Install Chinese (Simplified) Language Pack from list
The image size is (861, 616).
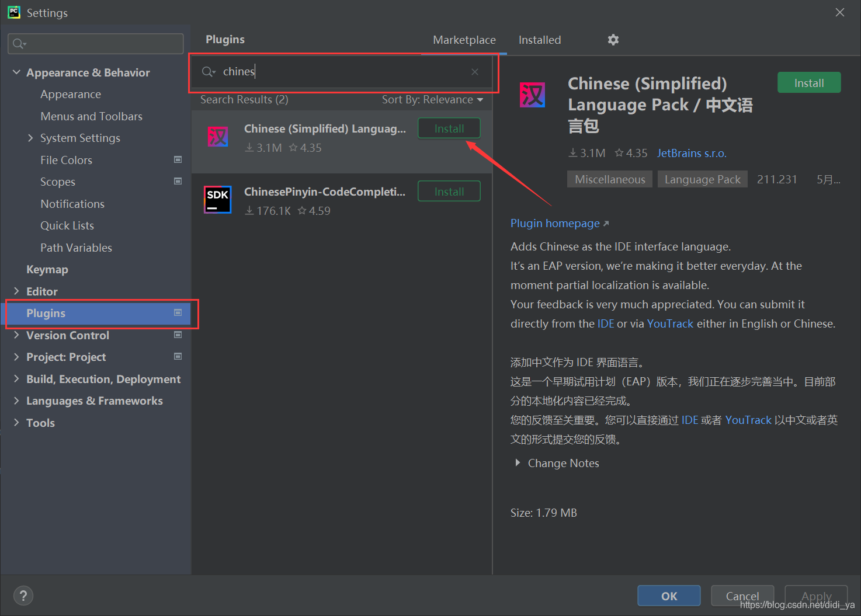tap(449, 128)
